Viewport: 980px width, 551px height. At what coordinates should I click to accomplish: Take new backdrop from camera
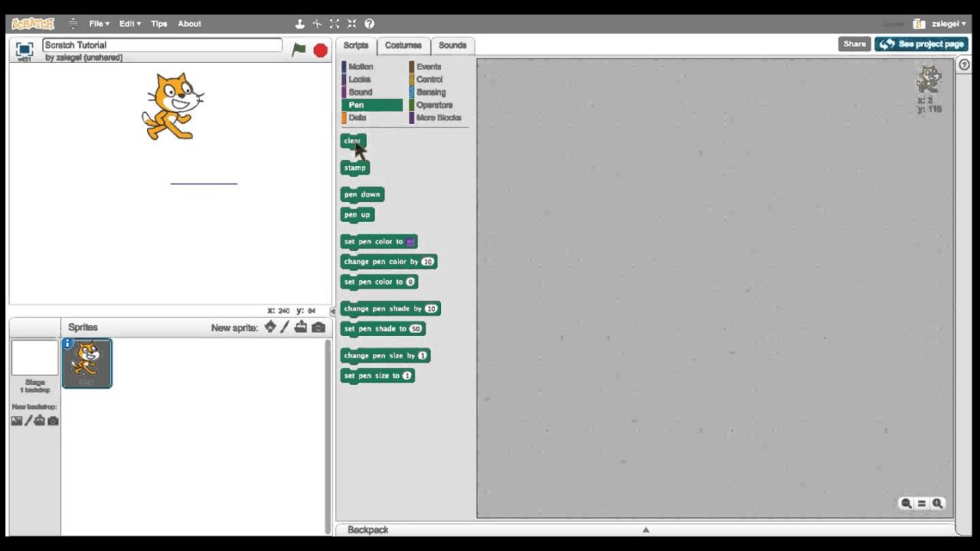(53, 421)
